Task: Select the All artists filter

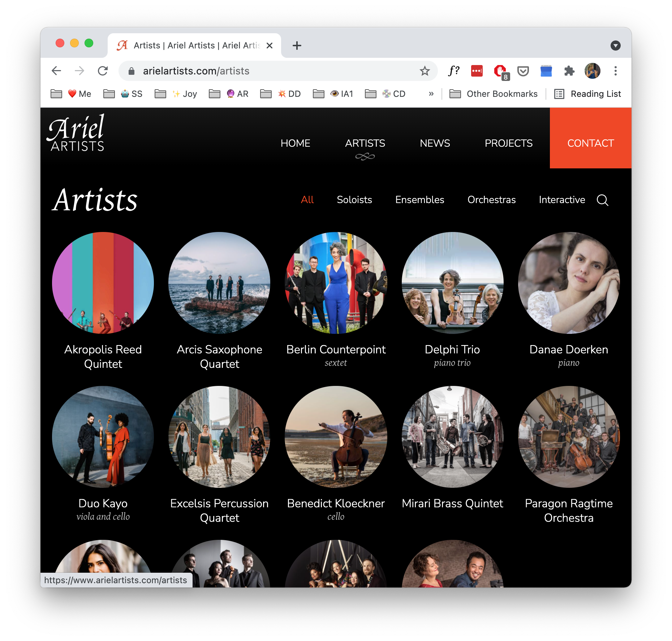Action: click(307, 200)
